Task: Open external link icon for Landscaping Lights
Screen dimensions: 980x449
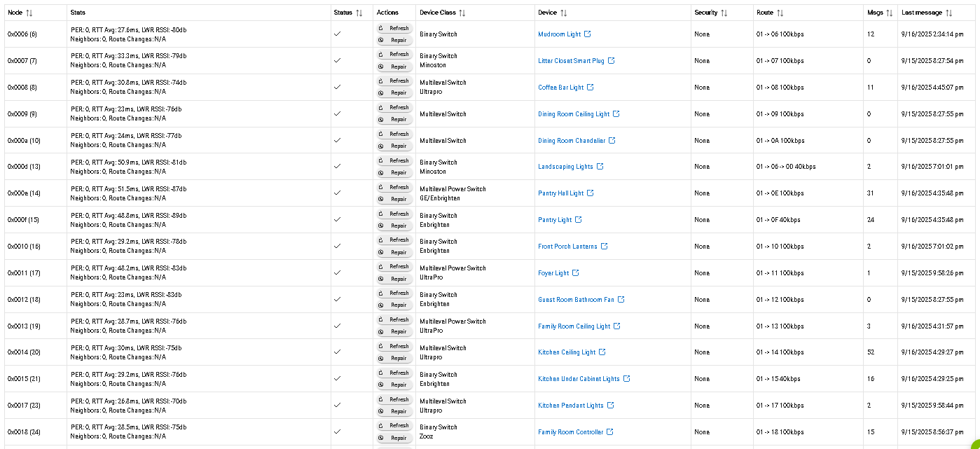Action: tap(600, 167)
